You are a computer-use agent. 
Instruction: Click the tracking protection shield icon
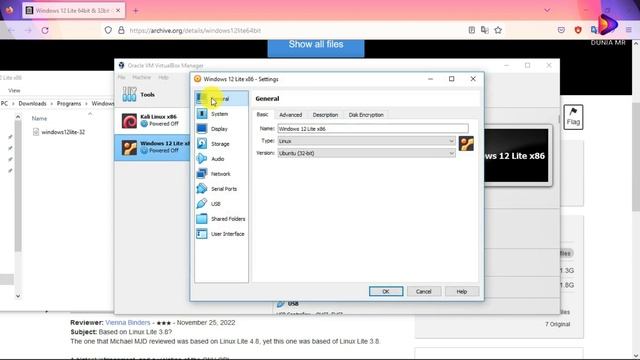coord(108,30)
